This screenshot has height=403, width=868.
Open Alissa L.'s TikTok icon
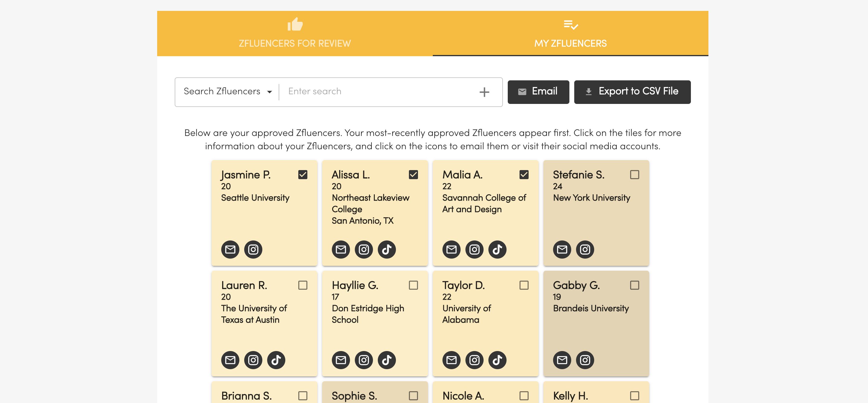point(387,250)
